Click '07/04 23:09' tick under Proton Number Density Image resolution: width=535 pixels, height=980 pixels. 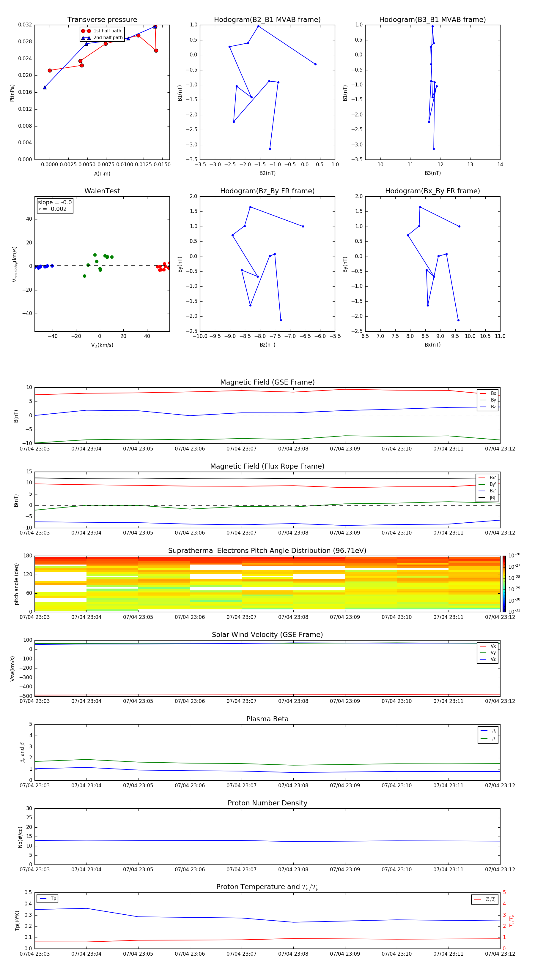[x=345, y=870]
